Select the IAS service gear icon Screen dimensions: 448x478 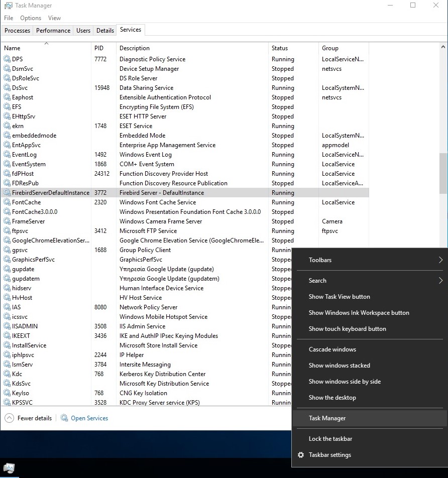coord(7,307)
